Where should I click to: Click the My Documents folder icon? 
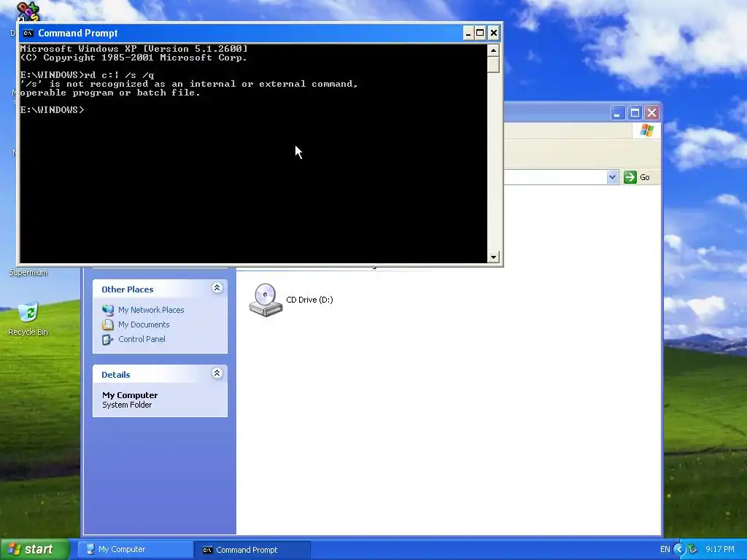coord(108,324)
